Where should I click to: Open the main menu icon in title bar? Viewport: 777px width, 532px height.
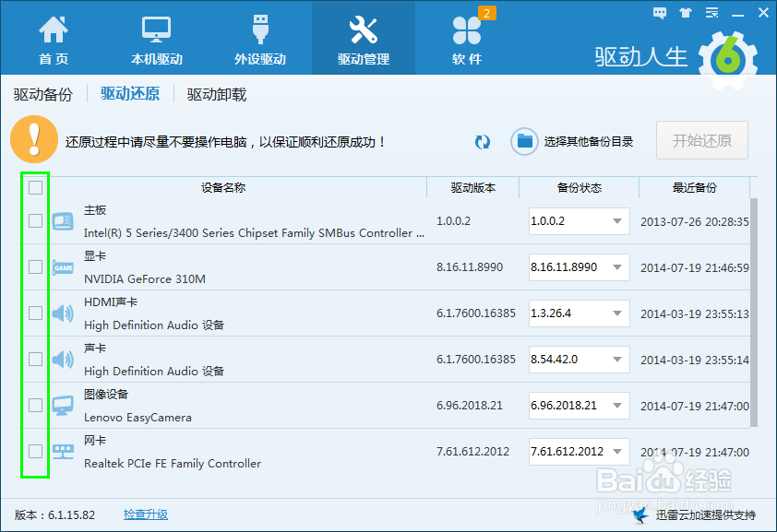pyautogui.click(x=712, y=13)
